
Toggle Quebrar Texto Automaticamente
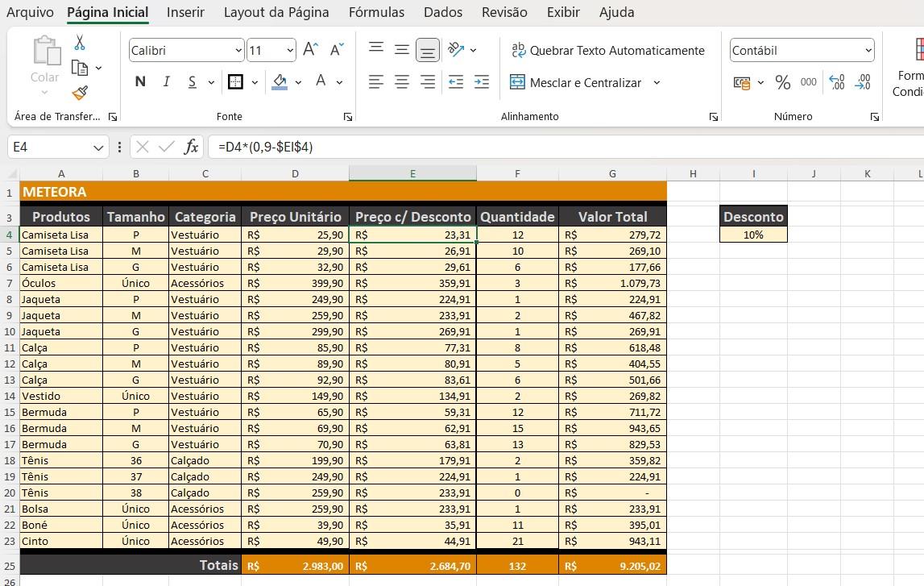pos(607,50)
